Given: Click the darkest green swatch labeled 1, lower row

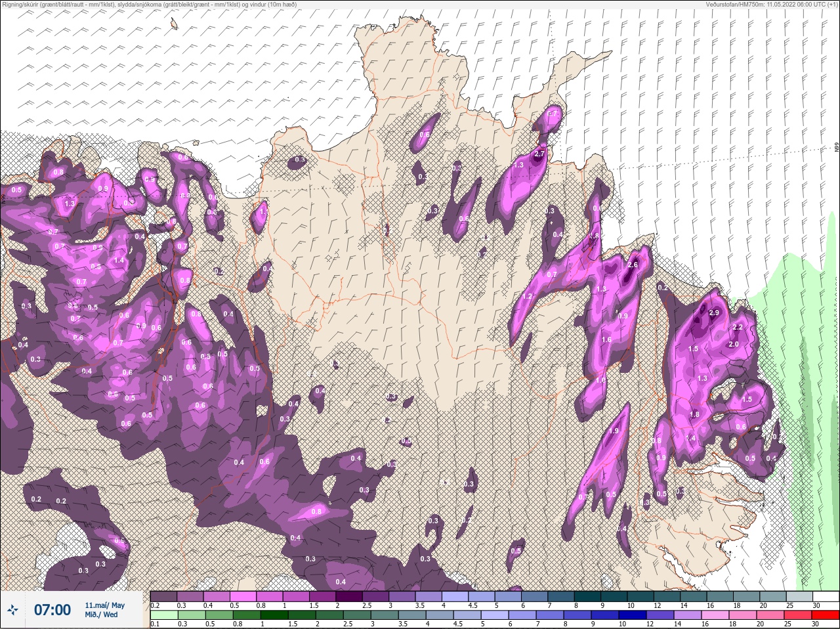Looking at the screenshot, I should pos(274,615).
